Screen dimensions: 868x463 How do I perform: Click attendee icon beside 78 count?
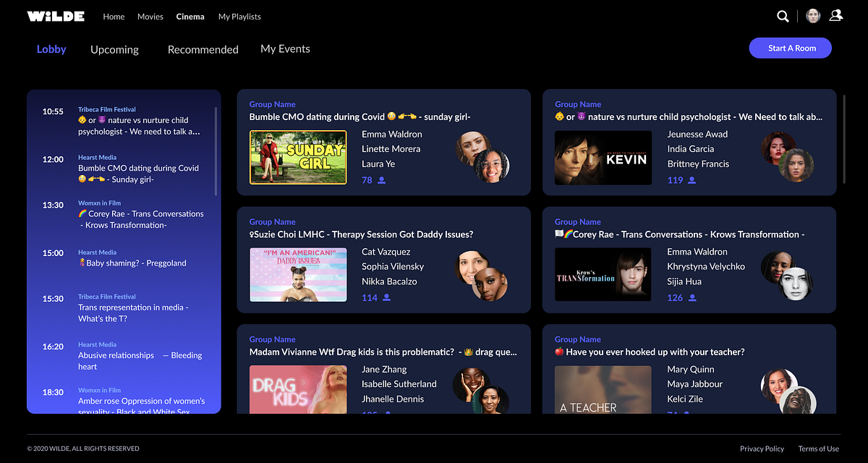point(382,180)
